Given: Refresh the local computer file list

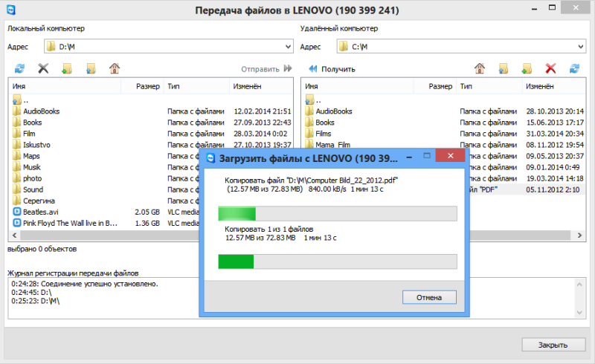Looking at the screenshot, I should click(19, 68).
